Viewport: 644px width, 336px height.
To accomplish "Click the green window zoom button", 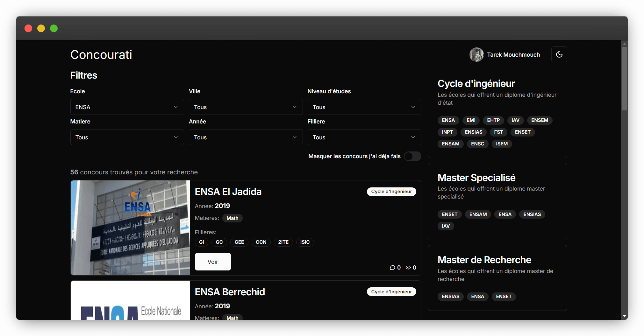I will (x=54, y=28).
